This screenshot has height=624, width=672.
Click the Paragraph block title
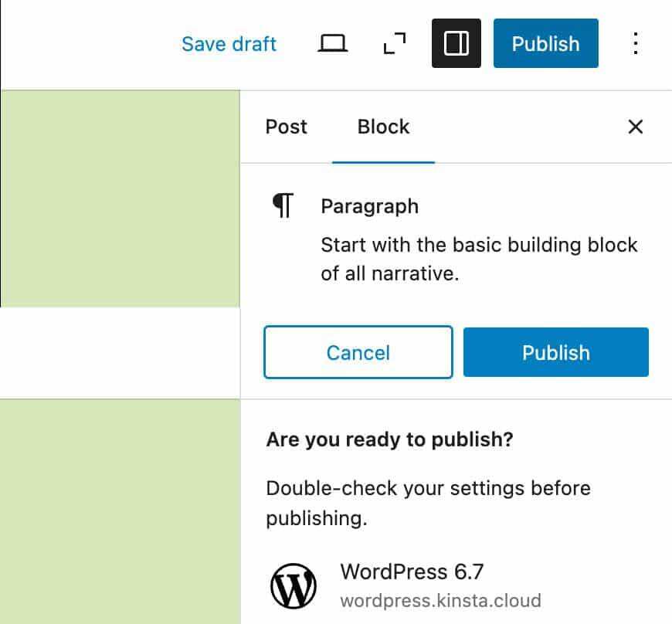click(369, 206)
